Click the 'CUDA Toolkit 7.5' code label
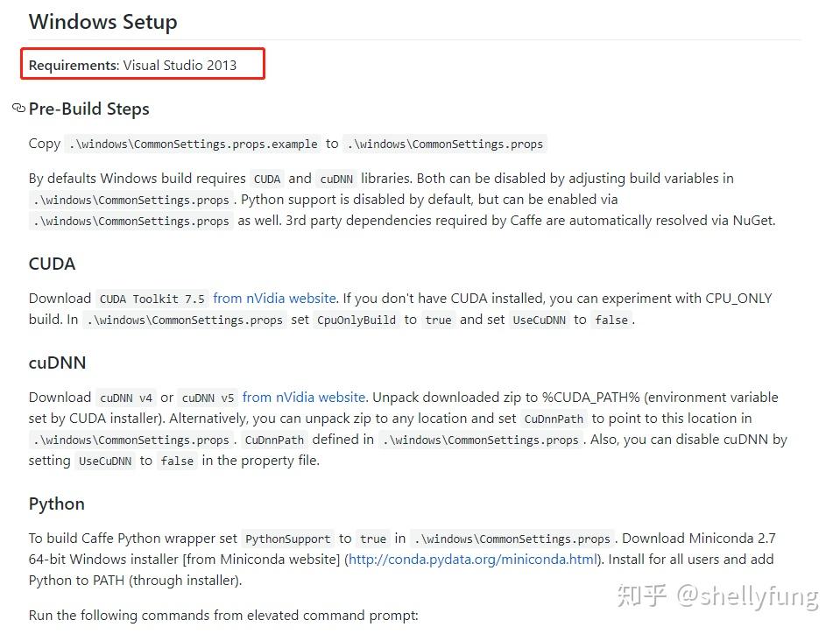Image resolution: width=840 pixels, height=634 pixels. [152, 299]
